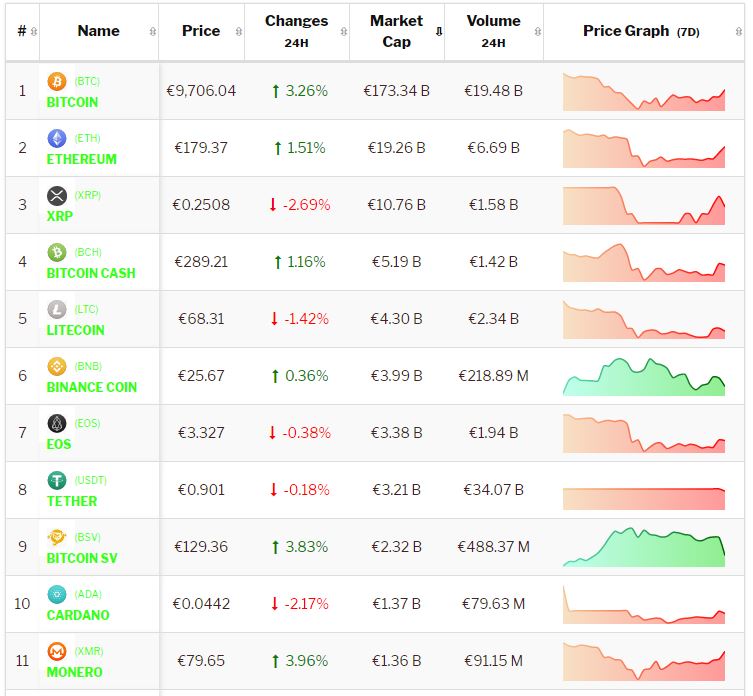Click the Bitcoin Cash green icon
The height and width of the screenshot is (696, 753).
point(57,252)
